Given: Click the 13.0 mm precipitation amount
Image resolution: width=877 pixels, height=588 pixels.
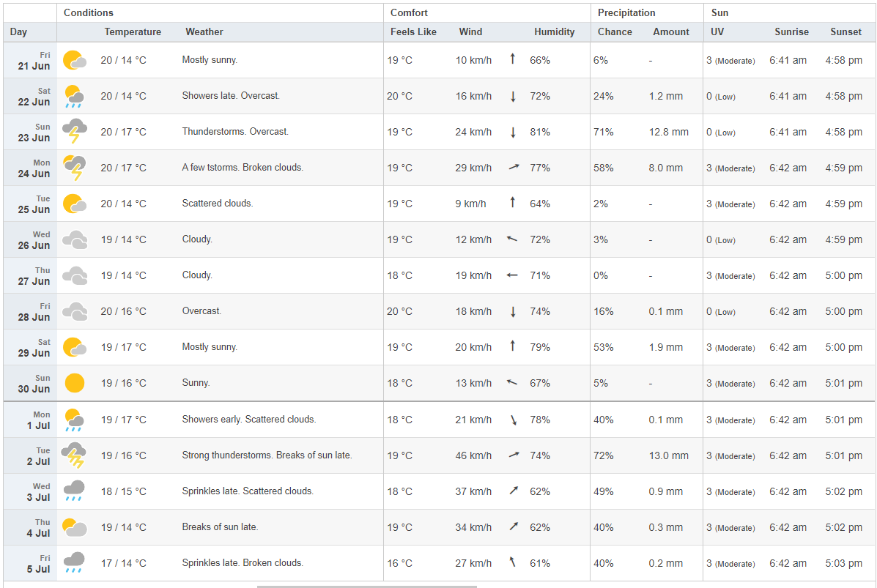Looking at the screenshot, I should 668,455.
